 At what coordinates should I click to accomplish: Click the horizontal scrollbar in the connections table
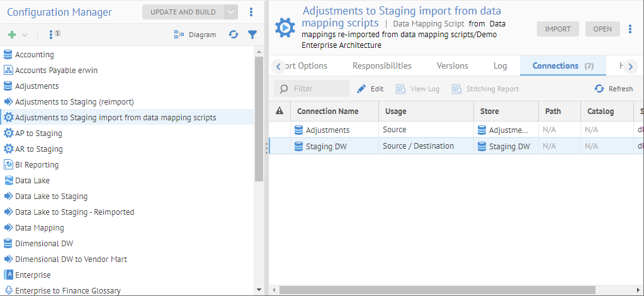tap(441, 290)
